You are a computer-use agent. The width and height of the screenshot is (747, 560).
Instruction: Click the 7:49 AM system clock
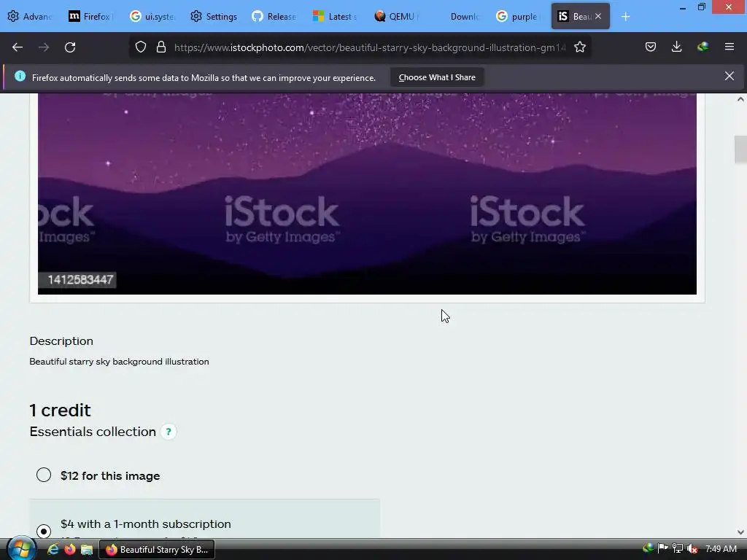[x=721, y=549]
